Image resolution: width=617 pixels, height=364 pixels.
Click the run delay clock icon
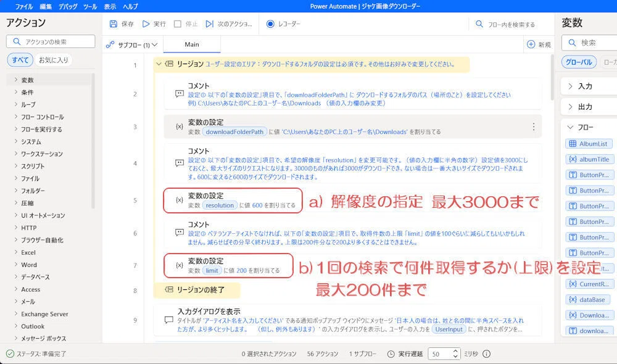(x=391, y=354)
